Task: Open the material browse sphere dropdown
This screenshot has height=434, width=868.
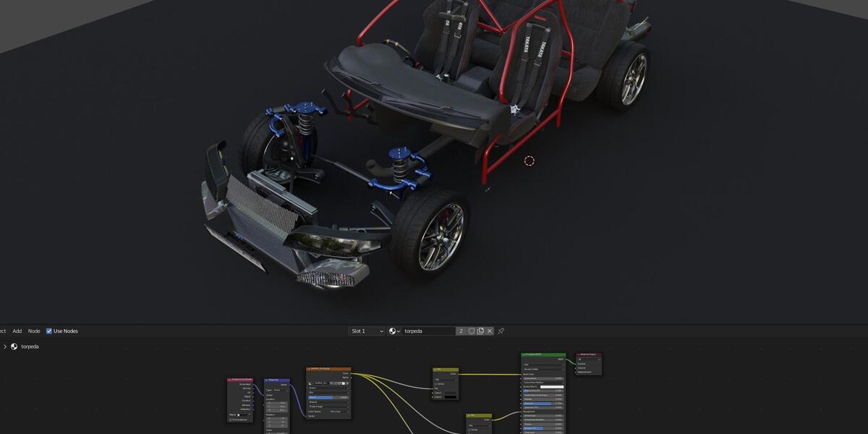Action: pyautogui.click(x=394, y=331)
